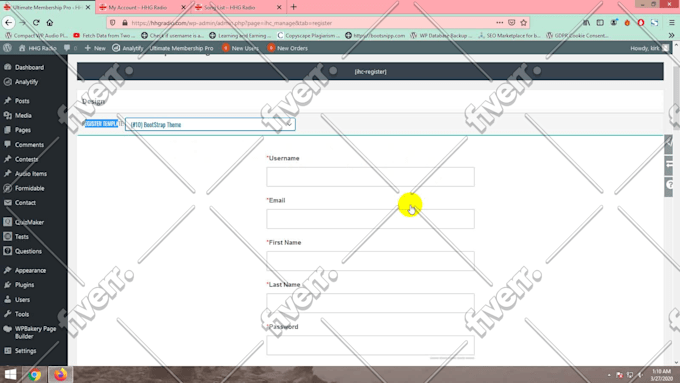Screen dimensions: 680x383
Task: Click the Formidable sidebar icon
Action: click(7, 188)
